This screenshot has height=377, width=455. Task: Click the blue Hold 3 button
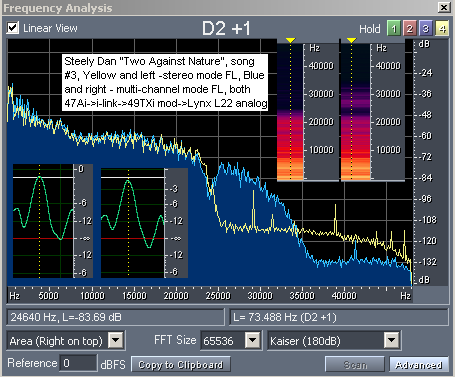point(426,29)
